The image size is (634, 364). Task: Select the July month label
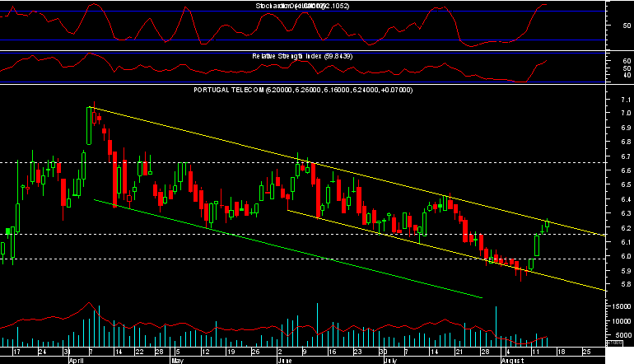point(390,361)
